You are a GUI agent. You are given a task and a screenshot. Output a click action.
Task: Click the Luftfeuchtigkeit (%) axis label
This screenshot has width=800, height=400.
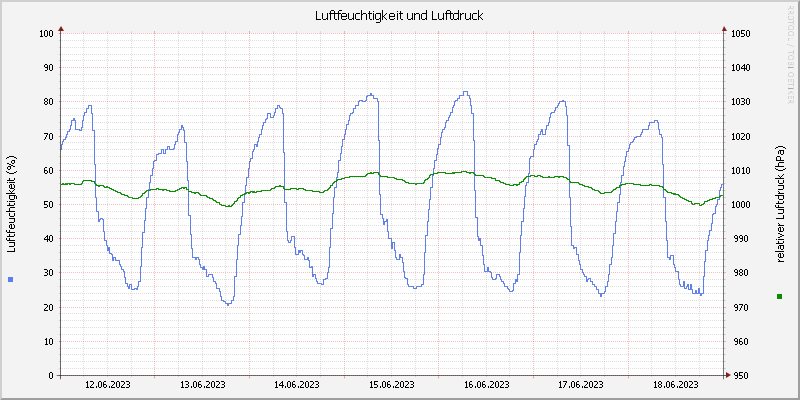(x=12, y=204)
